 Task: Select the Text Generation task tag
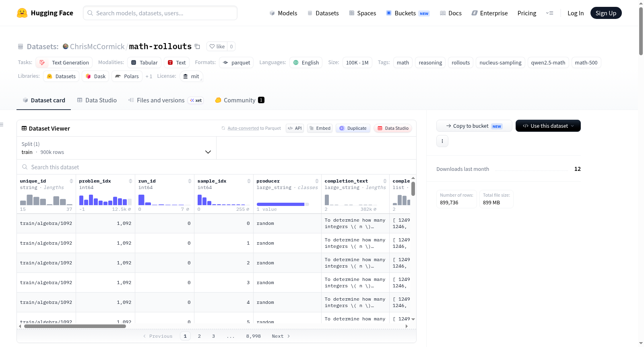pos(64,62)
